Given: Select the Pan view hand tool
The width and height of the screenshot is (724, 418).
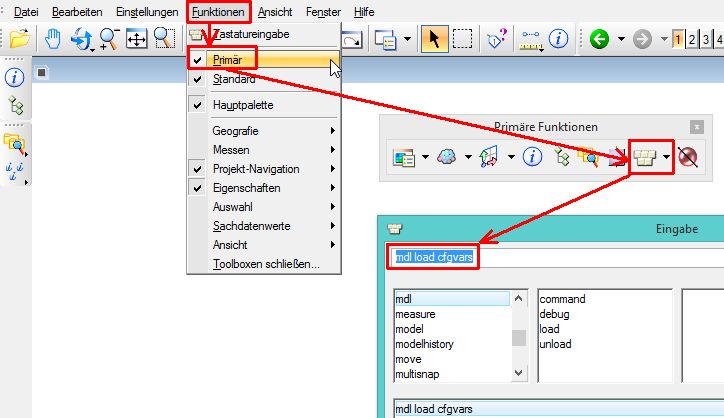Looking at the screenshot, I should coord(53,39).
